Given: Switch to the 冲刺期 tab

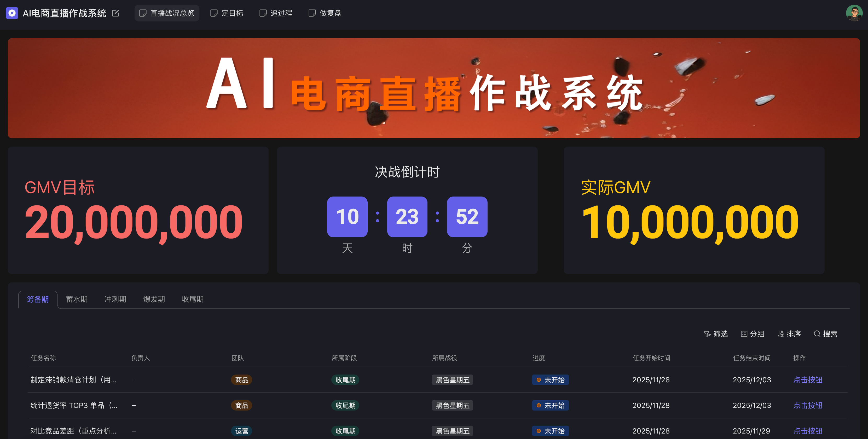Looking at the screenshot, I should (115, 299).
